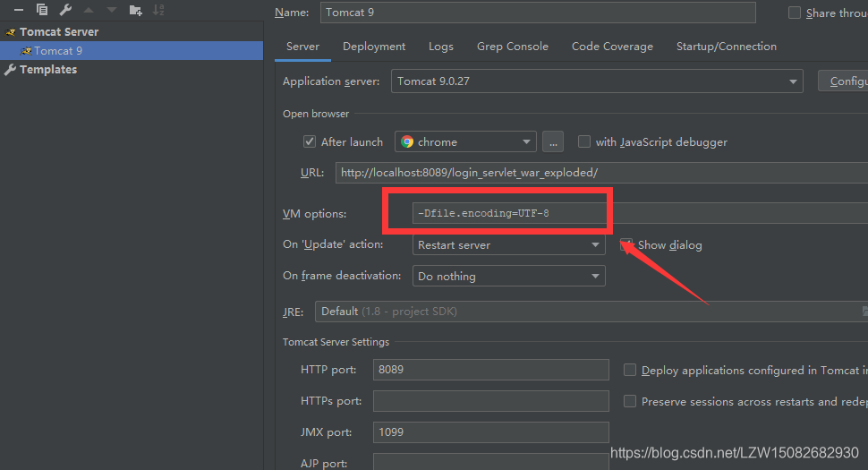Image resolution: width=868 pixels, height=470 pixels.
Task: Switch to the Startup/Connection tab
Action: 727,47
